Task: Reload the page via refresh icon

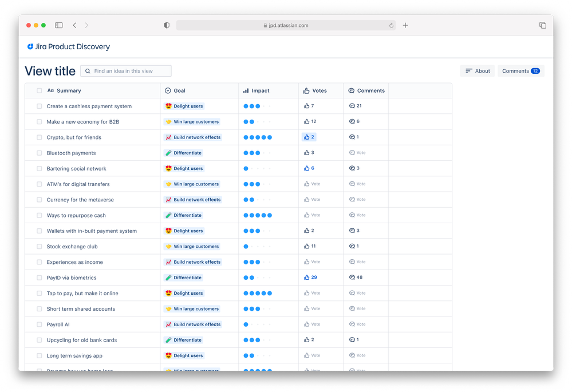Action: pyautogui.click(x=391, y=26)
